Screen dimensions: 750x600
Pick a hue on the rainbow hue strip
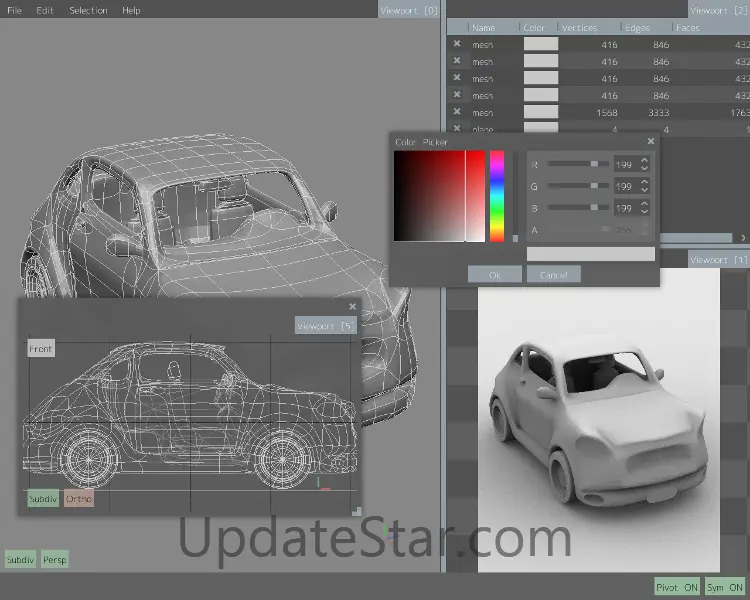[x=497, y=196]
